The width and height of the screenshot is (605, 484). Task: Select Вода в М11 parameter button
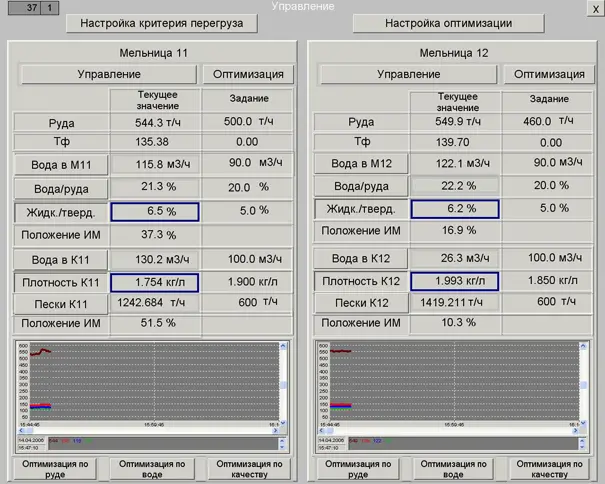point(60,164)
